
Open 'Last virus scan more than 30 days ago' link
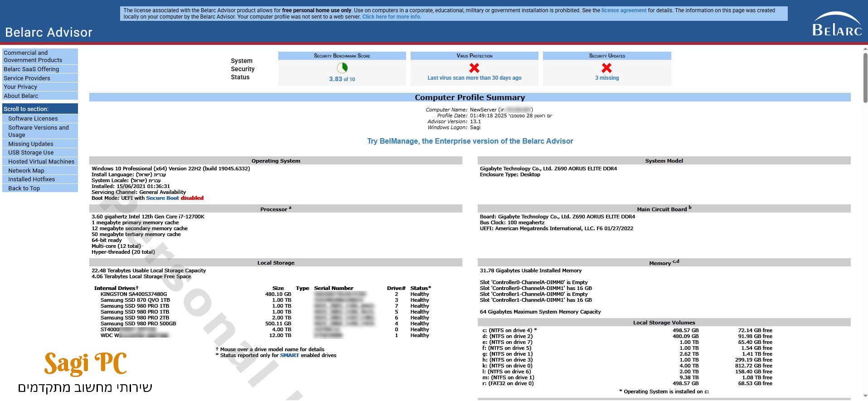click(474, 78)
